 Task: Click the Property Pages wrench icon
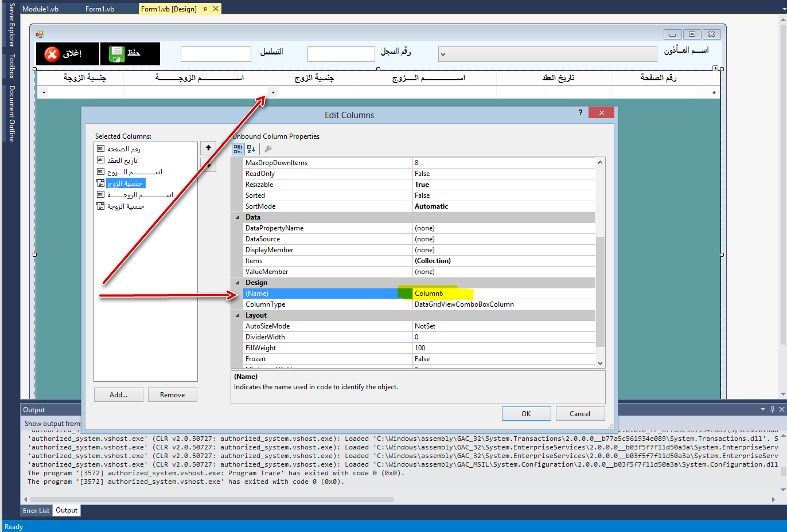point(268,149)
